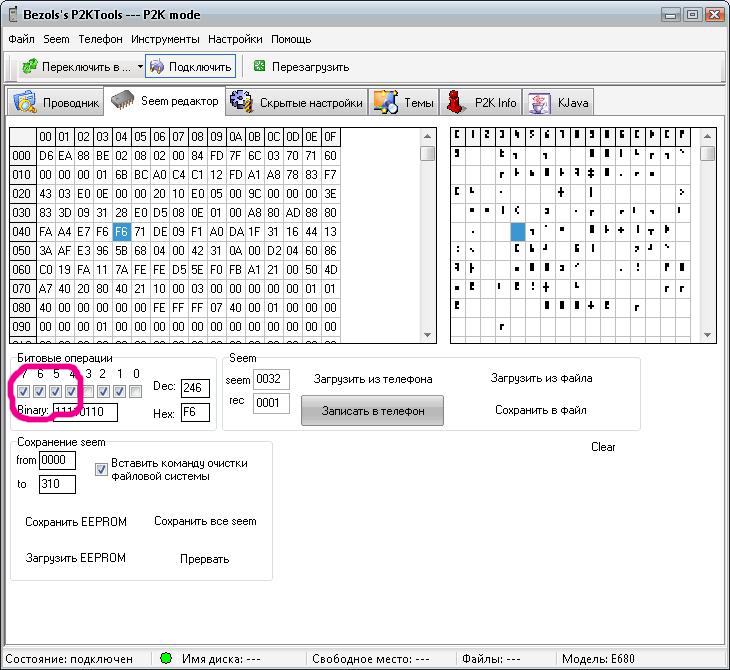Click the connect icon next to Подключить
The height and width of the screenshot is (670, 730).
tap(156, 66)
